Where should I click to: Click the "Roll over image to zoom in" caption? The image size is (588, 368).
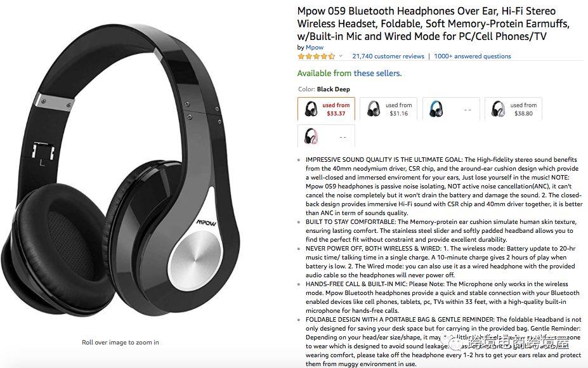point(121,342)
